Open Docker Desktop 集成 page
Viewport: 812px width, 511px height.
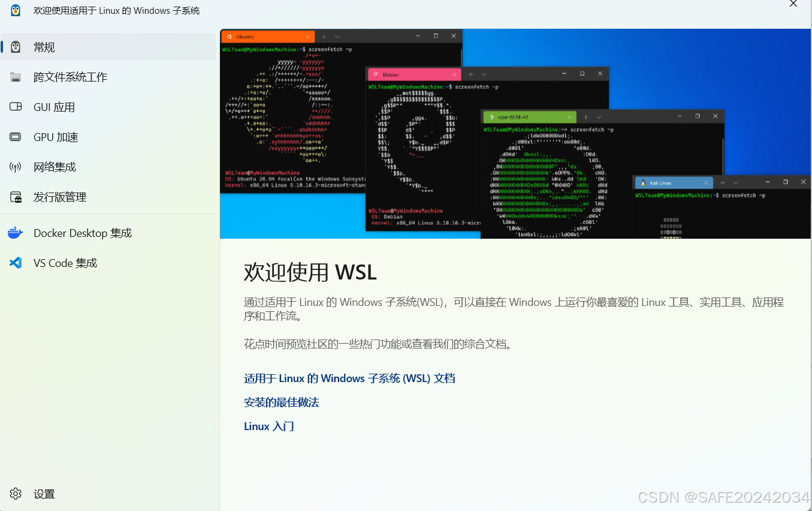[108, 233]
